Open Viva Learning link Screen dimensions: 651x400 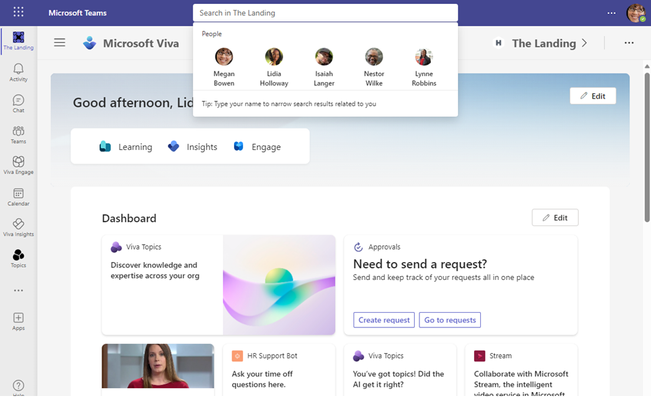coord(125,147)
